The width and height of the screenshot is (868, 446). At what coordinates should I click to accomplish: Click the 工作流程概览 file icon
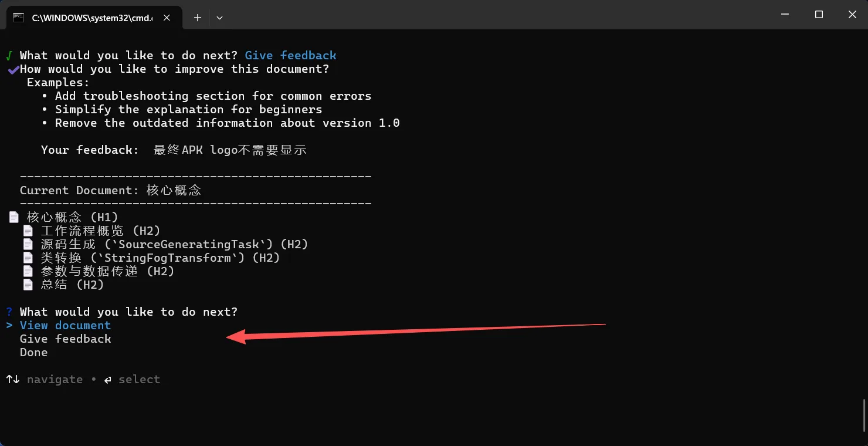coord(28,231)
